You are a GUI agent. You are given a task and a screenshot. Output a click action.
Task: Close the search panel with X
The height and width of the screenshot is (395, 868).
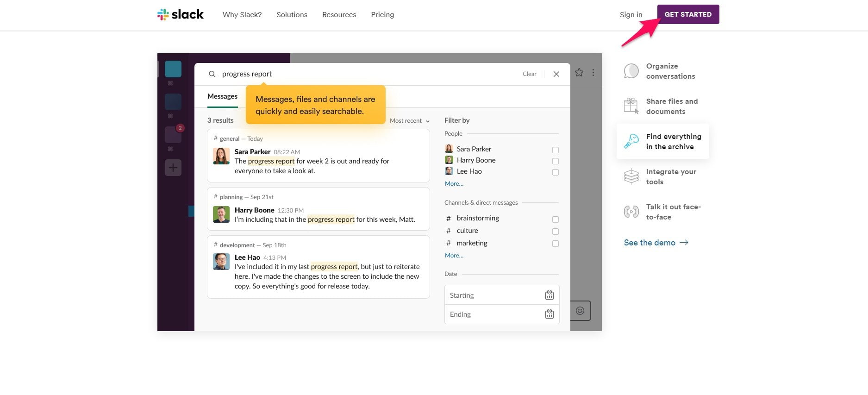pos(556,74)
